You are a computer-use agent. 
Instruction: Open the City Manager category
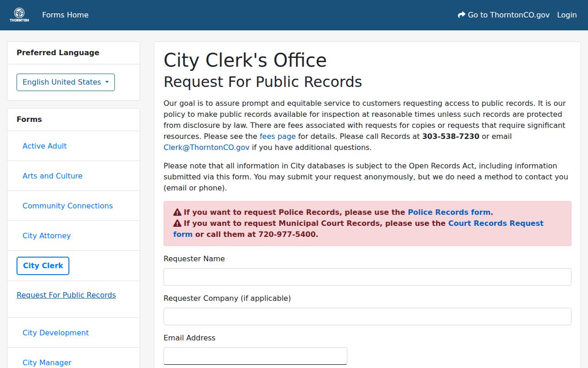[x=47, y=362]
